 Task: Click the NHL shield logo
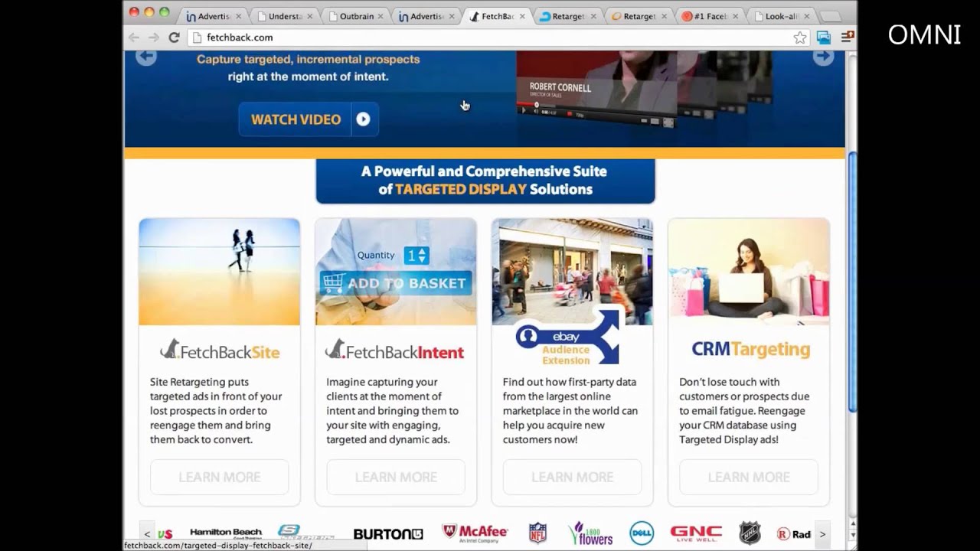click(x=750, y=533)
